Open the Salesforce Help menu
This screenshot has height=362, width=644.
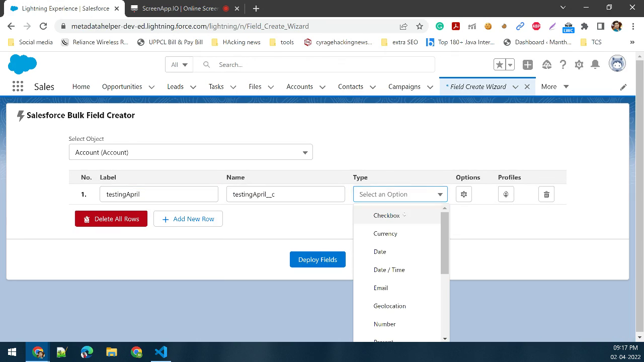(562, 64)
